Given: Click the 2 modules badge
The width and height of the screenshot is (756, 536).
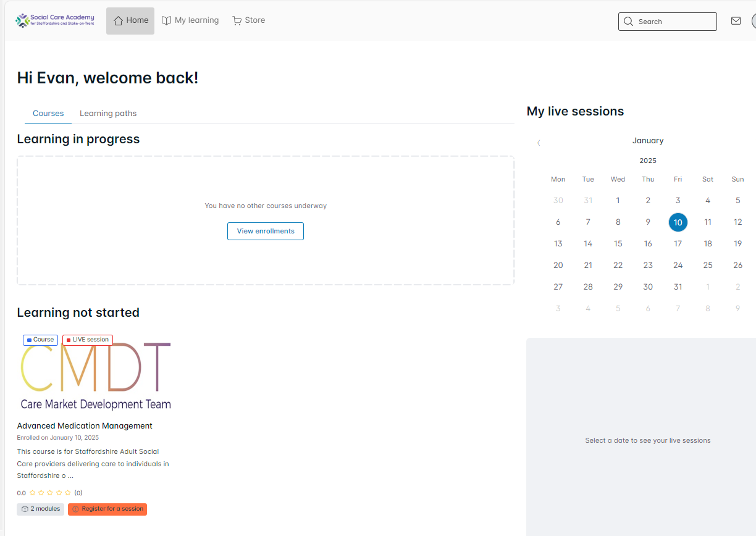Looking at the screenshot, I should click(40, 509).
